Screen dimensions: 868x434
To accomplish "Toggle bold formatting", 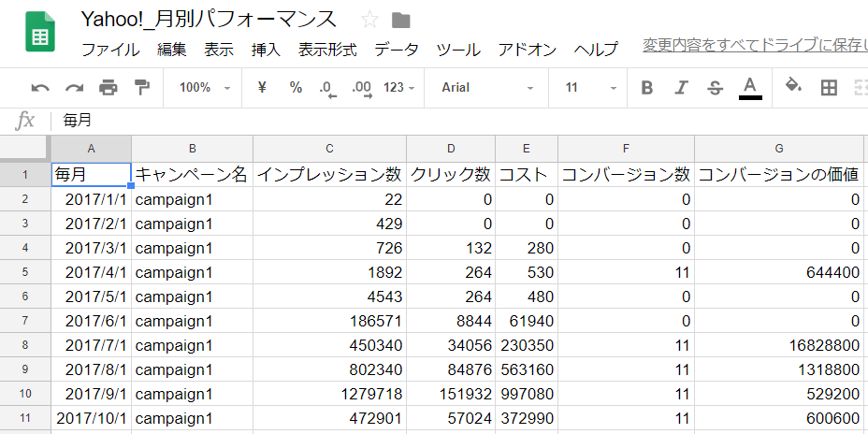I will [x=646, y=88].
